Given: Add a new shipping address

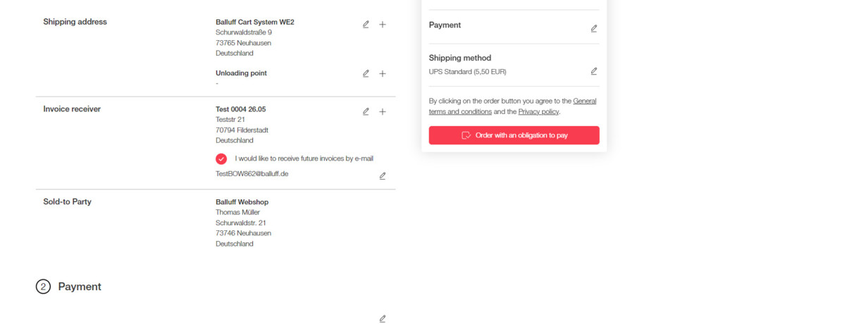Looking at the screenshot, I should (x=383, y=25).
